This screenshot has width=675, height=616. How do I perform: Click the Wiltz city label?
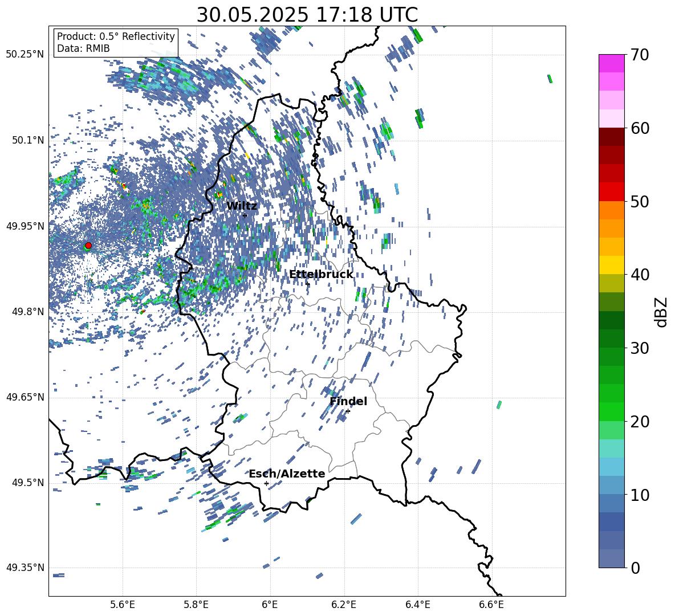tap(242, 206)
